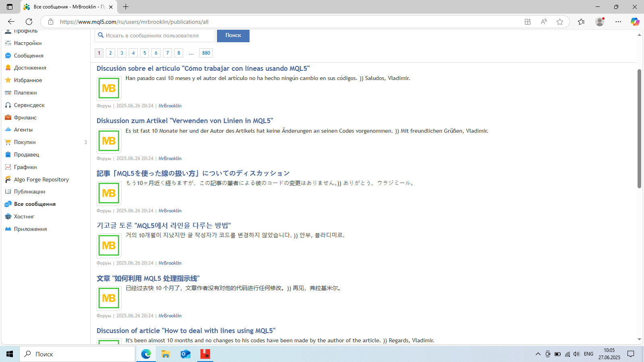Click MB avatar of the German discussion post

(109, 141)
